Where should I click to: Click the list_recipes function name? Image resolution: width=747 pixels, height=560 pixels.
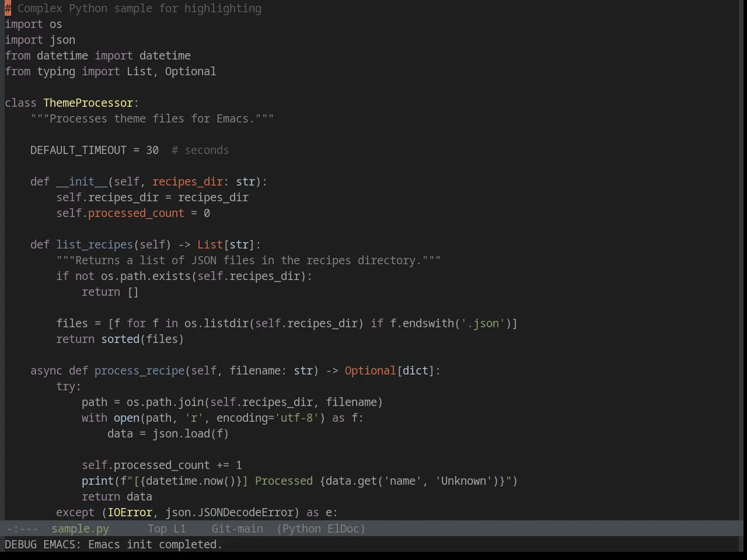pyautogui.click(x=95, y=244)
